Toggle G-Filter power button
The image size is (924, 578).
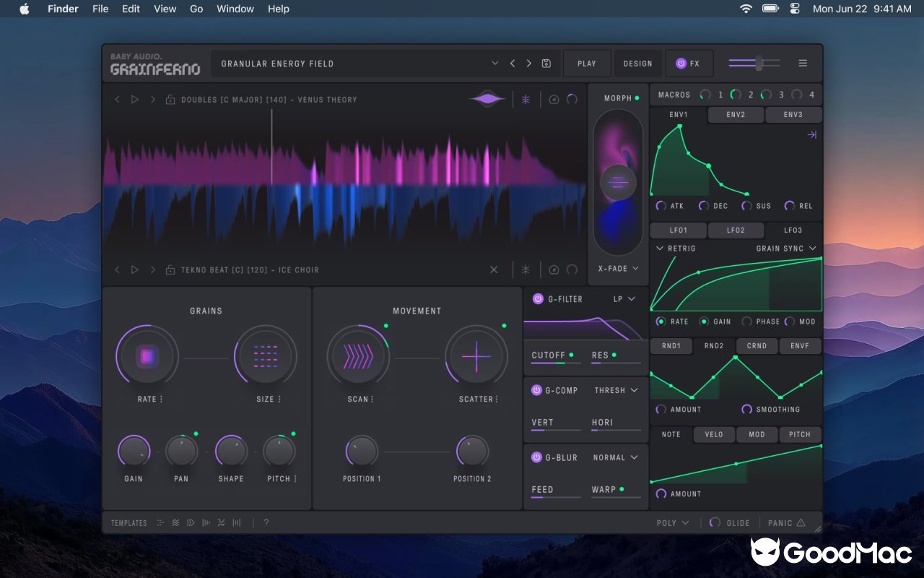[x=538, y=299]
